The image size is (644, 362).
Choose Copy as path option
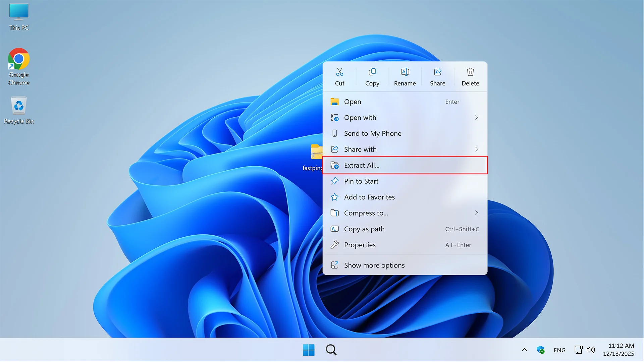coord(364,229)
